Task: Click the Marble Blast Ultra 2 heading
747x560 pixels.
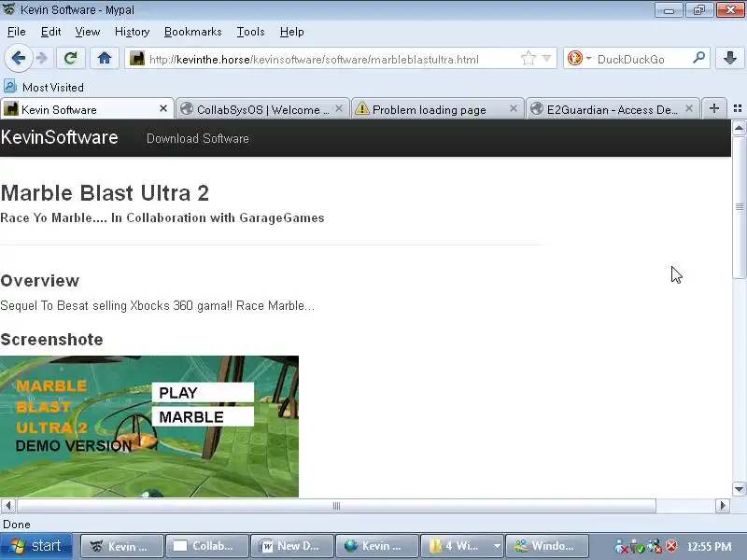Action: (105, 193)
